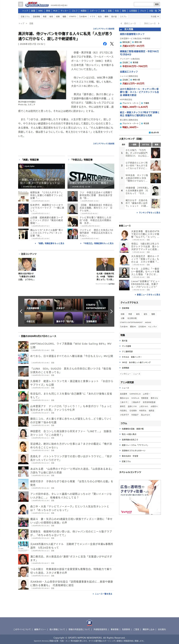The height and width of the screenshot is (644, 179).
Task: Open the サッカー navigation item
Action: (64, 11)
